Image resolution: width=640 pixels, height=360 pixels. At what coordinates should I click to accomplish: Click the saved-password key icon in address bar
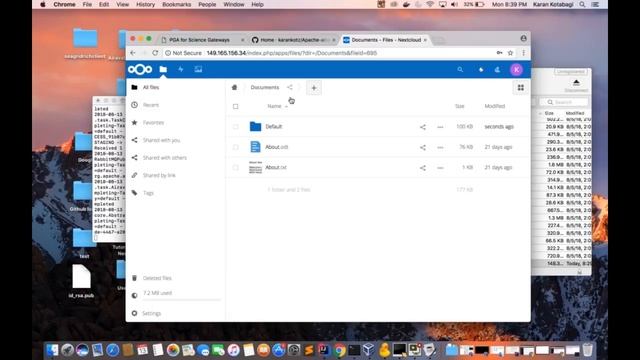pyautogui.click(x=499, y=53)
